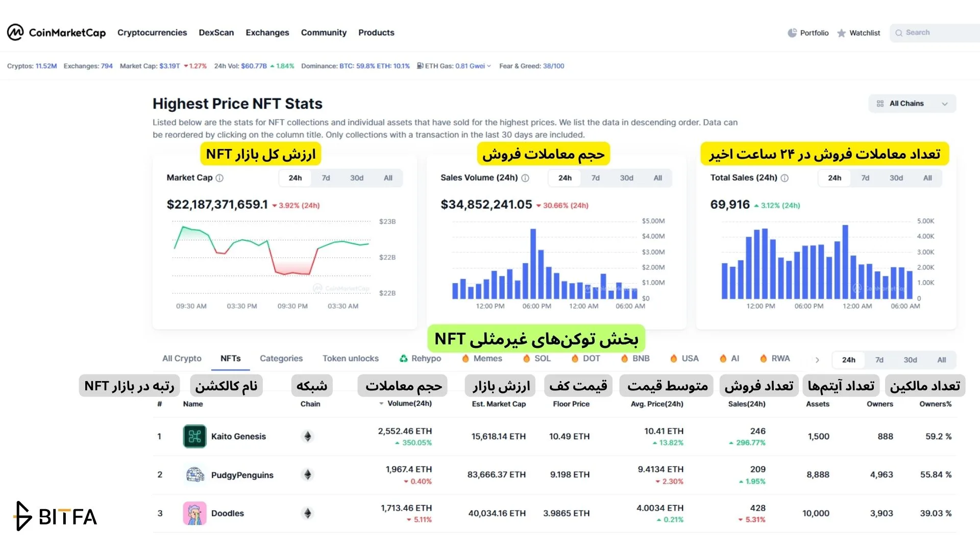Open the Total Sales info icon
Screen dimensions: 980x551
[785, 178]
